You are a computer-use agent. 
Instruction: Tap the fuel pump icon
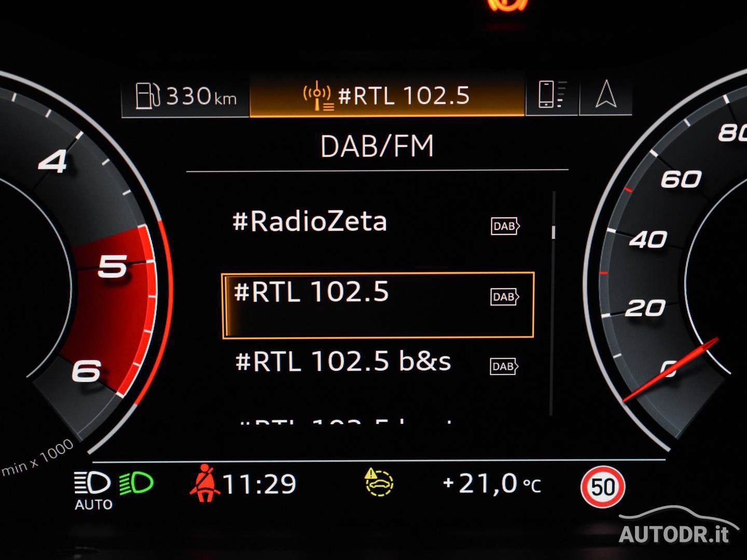147,96
